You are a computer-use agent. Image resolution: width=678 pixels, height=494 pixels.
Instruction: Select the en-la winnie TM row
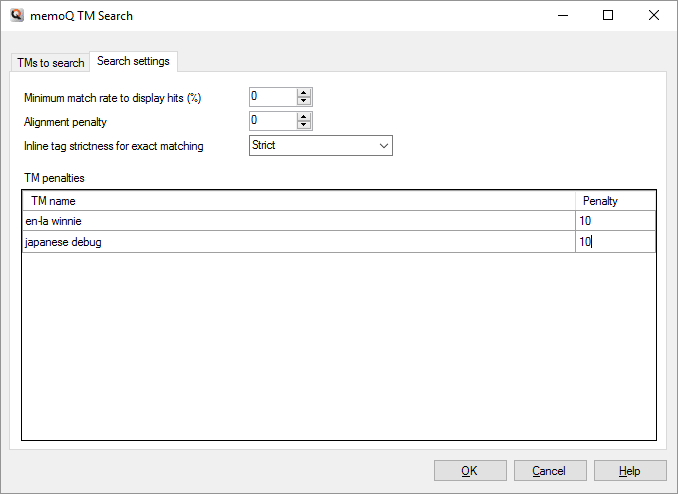(298, 221)
